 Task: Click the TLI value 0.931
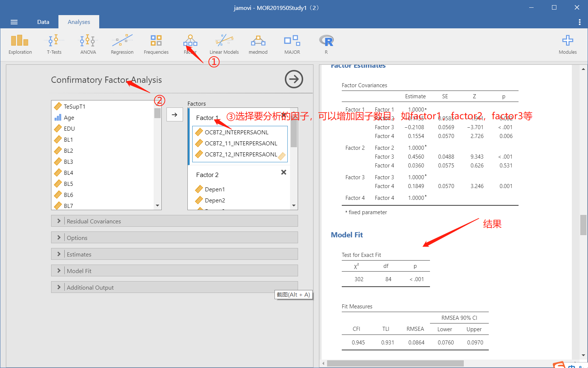click(x=387, y=342)
